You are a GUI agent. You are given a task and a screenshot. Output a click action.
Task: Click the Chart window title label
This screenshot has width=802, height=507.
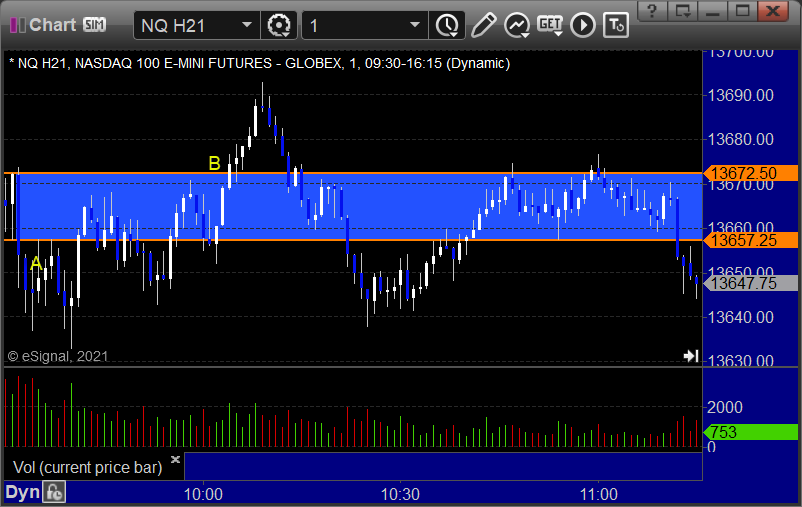(x=53, y=25)
